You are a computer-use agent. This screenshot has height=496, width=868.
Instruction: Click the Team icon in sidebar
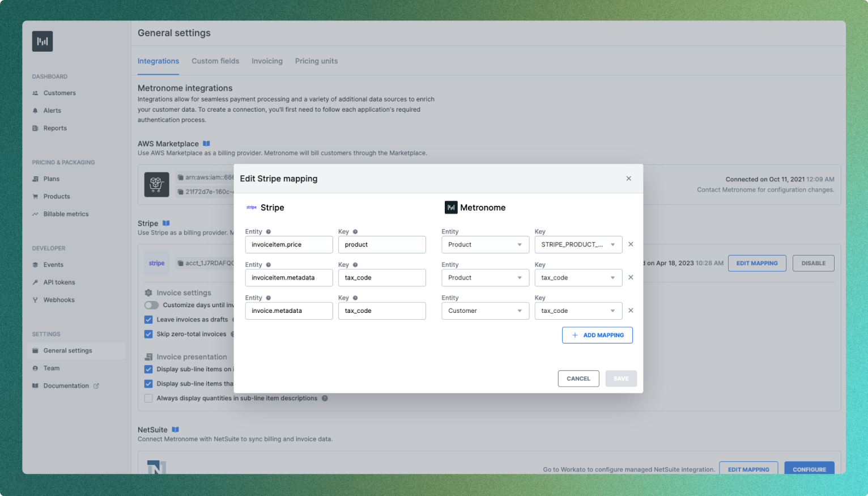(x=35, y=368)
